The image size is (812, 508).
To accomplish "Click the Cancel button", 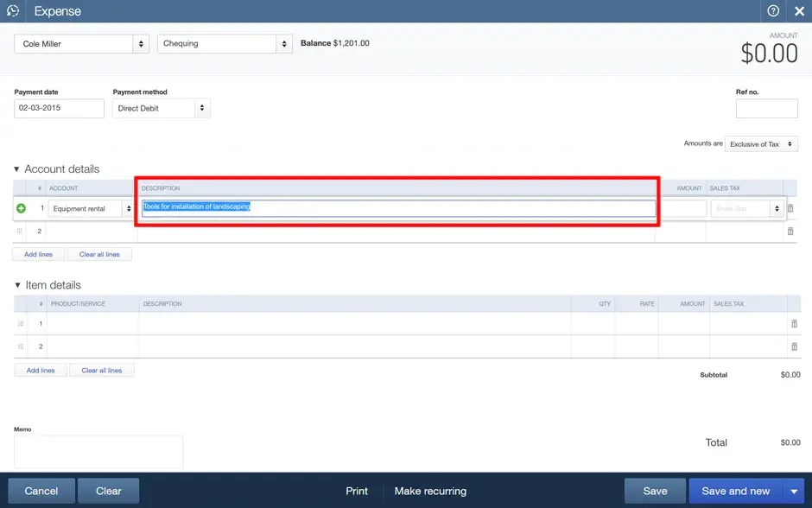I will pos(41,491).
